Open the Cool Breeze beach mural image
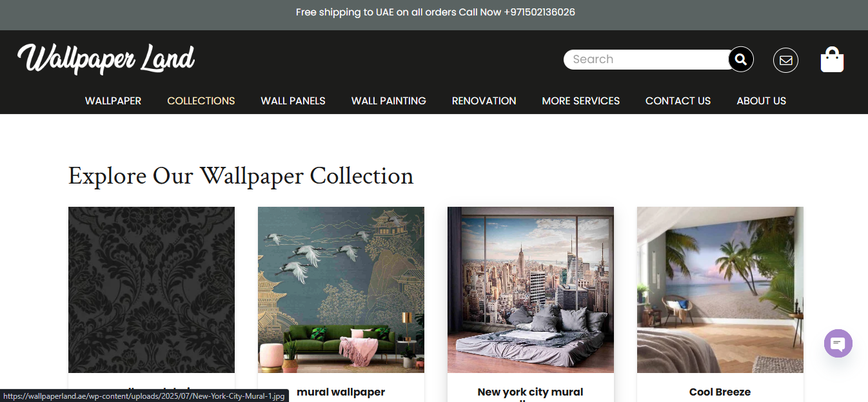 720,290
